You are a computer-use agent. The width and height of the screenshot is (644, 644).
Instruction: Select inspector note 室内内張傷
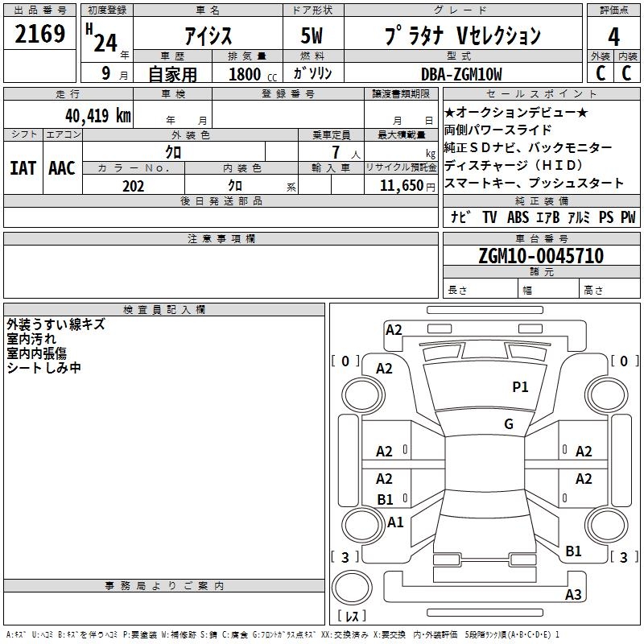click(x=36, y=353)
